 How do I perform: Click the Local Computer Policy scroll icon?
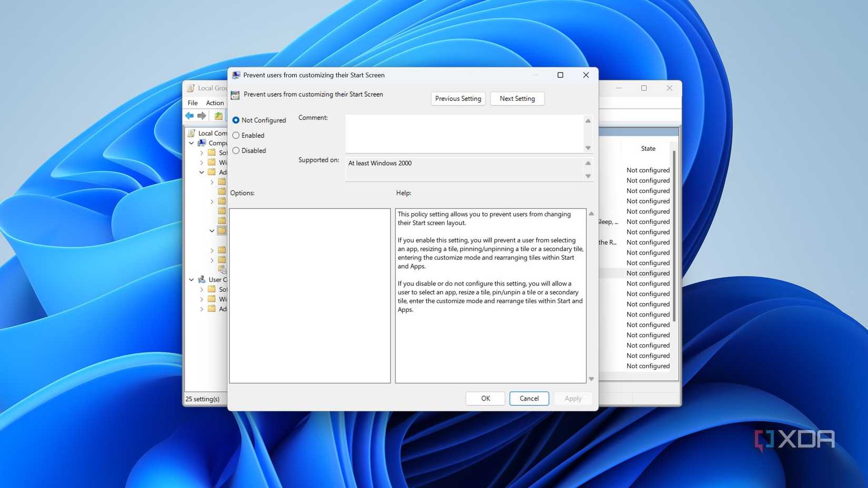click(x=191, y=133)
